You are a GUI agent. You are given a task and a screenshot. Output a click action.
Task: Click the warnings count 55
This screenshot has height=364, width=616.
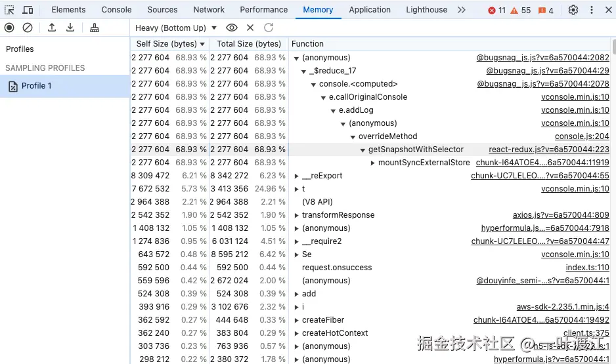(521, 10)
